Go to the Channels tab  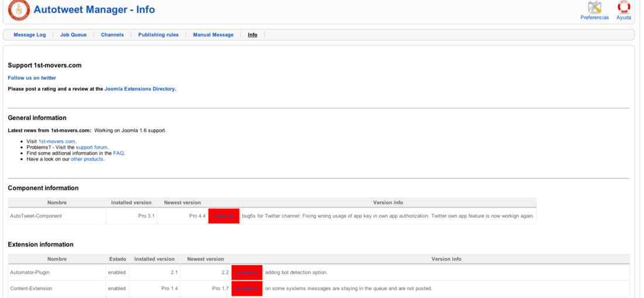pos(112,35)
